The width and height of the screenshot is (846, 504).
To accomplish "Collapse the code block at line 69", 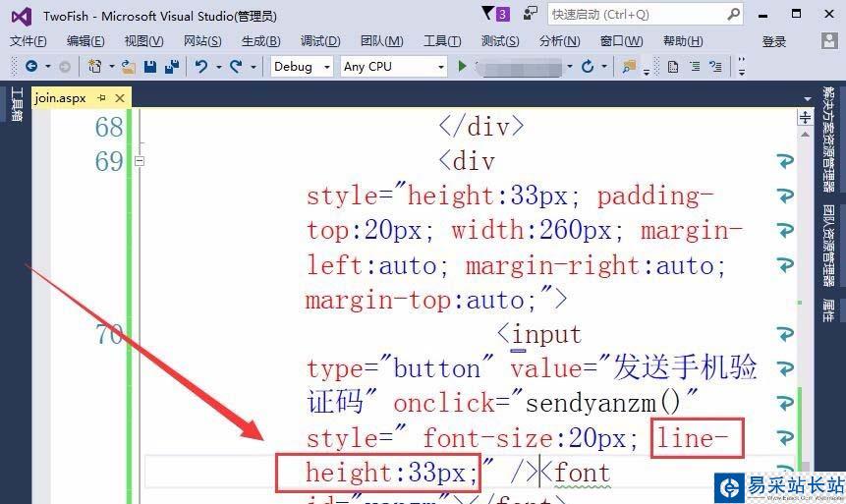I will [x=140, y=161].
